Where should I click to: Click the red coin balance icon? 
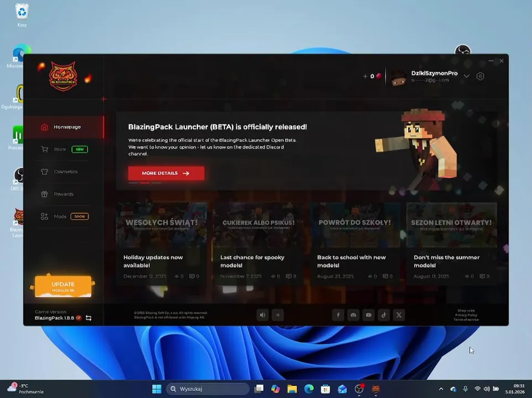(379, 76)
